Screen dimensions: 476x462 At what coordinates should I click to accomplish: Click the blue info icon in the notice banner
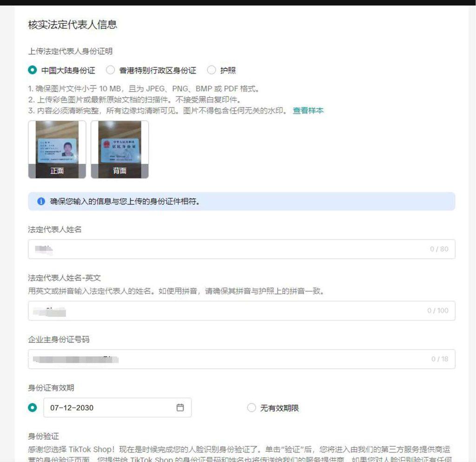point(42,201)
